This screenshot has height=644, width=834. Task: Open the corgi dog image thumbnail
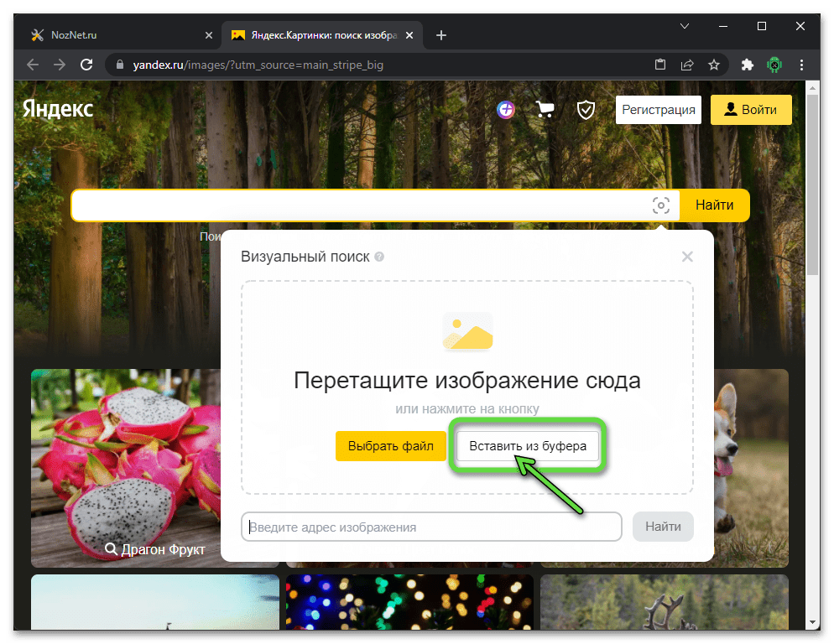tap(751, 468)
